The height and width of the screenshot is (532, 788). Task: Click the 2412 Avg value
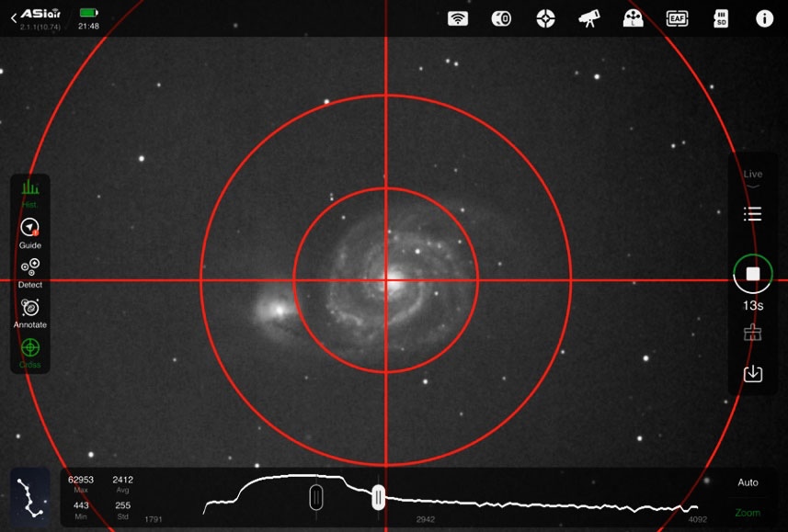click(122, 480)
